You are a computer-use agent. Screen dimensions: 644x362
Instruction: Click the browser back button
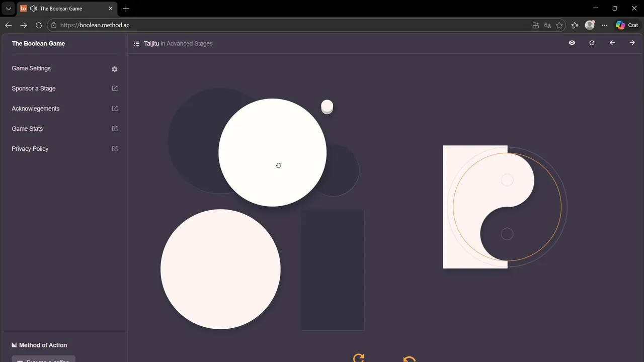tap(9, 25)
